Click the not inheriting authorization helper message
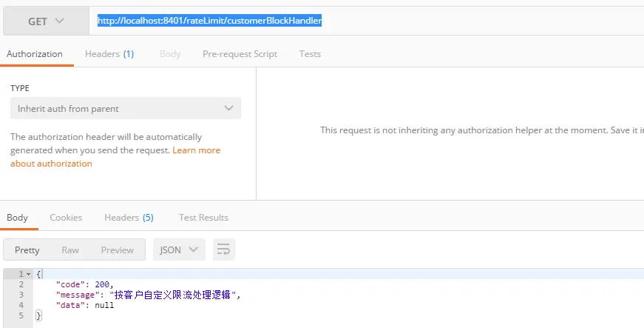 click(x=482, y=130)
